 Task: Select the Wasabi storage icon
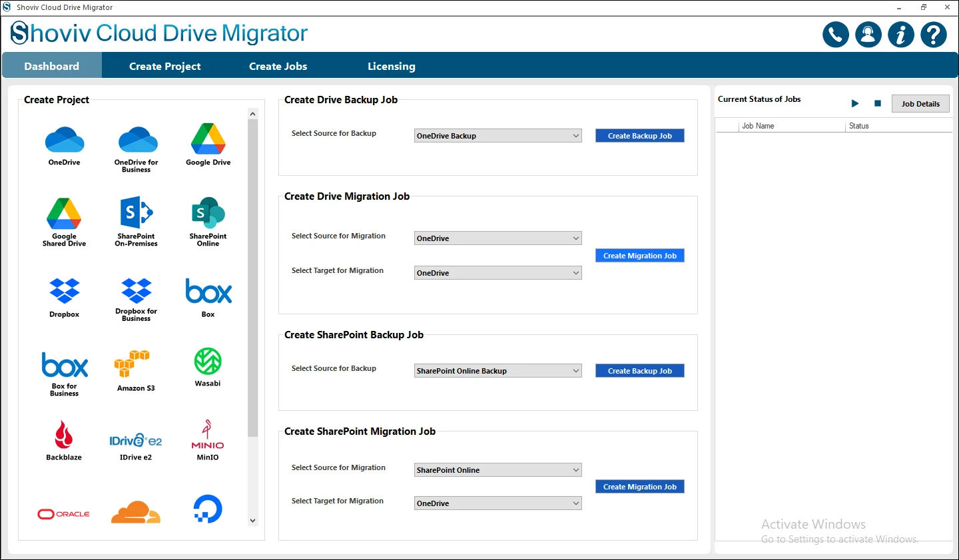(x=208, y=362)
